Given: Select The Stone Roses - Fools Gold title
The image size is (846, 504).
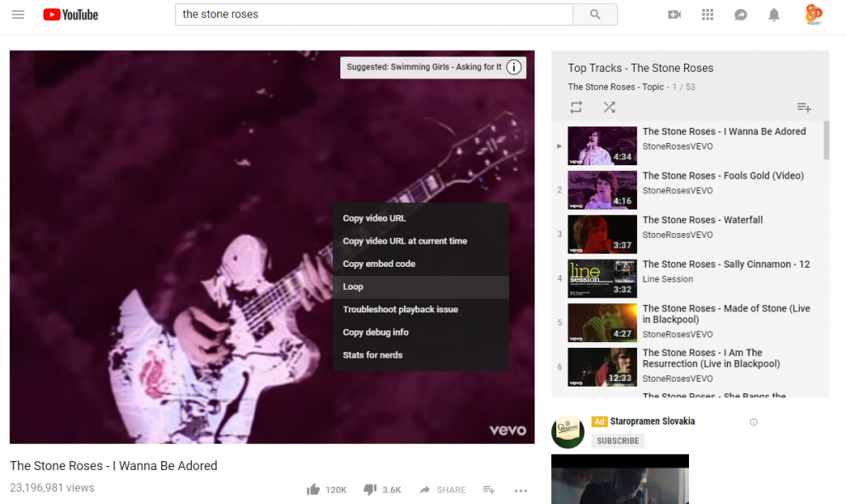Looking at the screenshot, I should coord(723,175).
